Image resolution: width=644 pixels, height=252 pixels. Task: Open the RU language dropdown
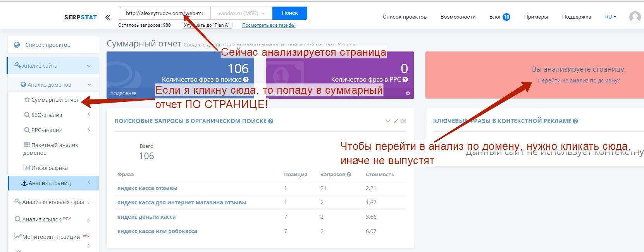coord(611,17)
